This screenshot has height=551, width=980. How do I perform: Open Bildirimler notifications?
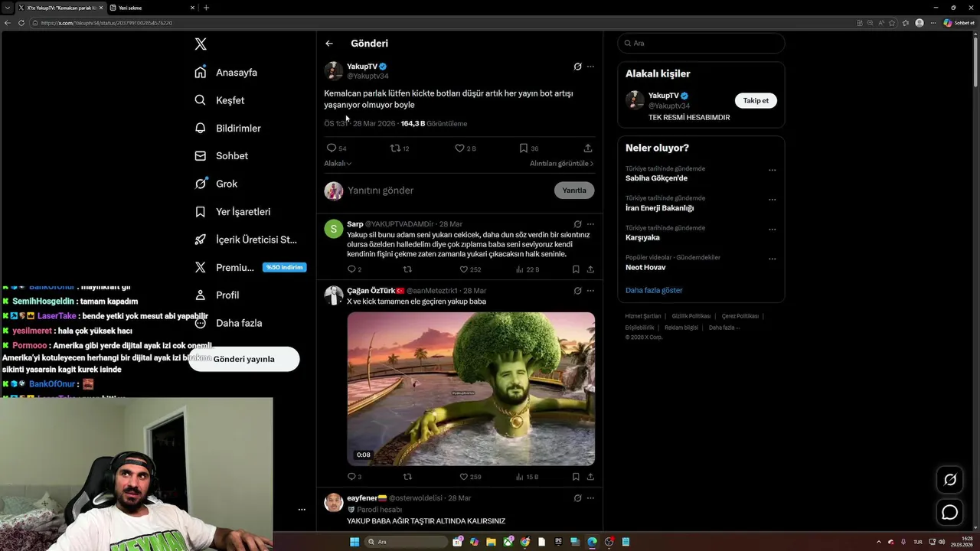pyautogui.click(x=227, y=129)
